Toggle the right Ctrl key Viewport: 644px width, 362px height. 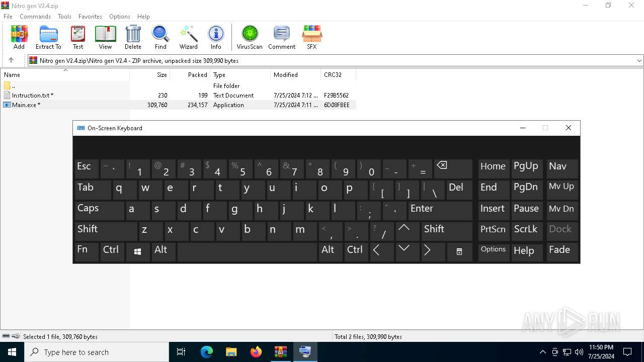pos(356,251)
